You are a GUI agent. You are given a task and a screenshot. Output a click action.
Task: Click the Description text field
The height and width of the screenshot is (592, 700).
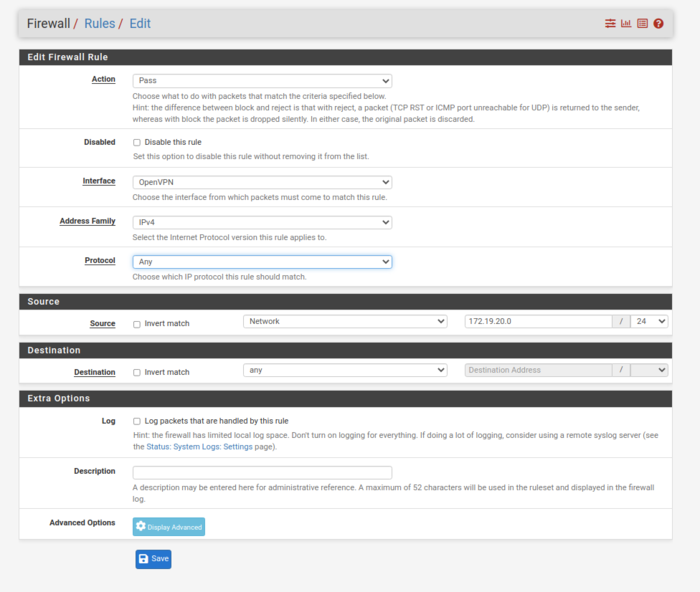point(262,472)
